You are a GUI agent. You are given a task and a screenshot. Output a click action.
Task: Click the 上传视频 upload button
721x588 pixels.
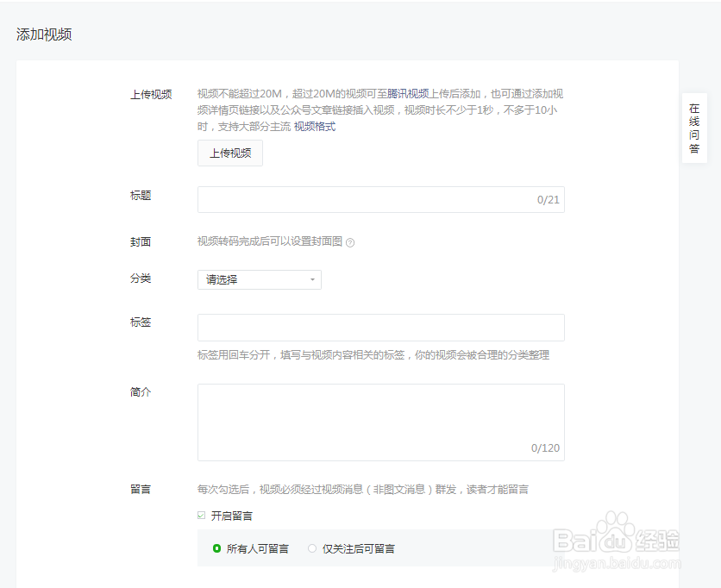pos(229,153)
